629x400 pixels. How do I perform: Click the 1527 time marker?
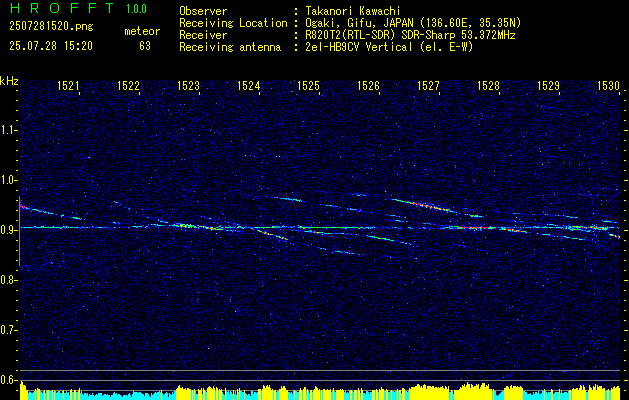coord(428,86)
